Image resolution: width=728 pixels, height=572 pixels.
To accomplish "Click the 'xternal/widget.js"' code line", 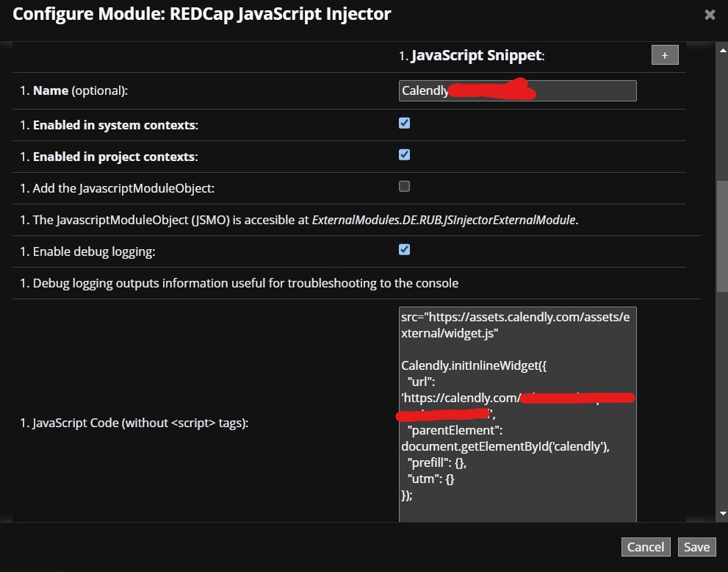I will coord(450,333).
